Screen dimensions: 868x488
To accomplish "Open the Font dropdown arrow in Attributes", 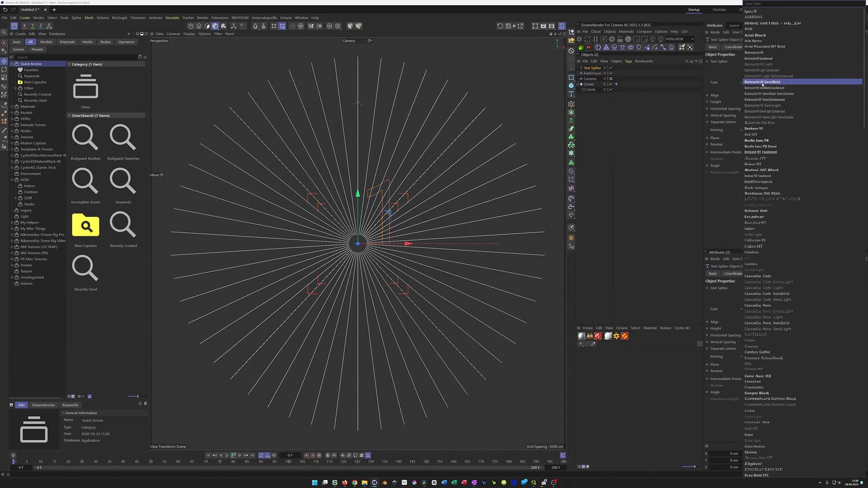I will pyautogui.click(x=741, y=83).
